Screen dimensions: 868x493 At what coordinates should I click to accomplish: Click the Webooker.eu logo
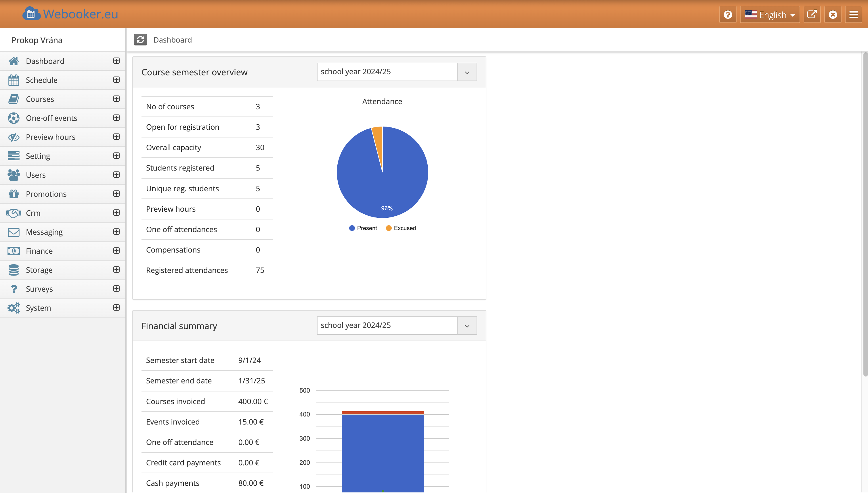[x=70, y=14]
